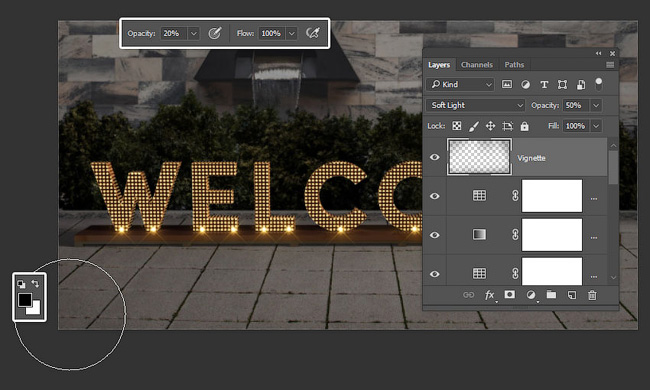Viewport: 650px width, 390px height.
Task: Filter for pixel layers
Action: tap(507, 85)
